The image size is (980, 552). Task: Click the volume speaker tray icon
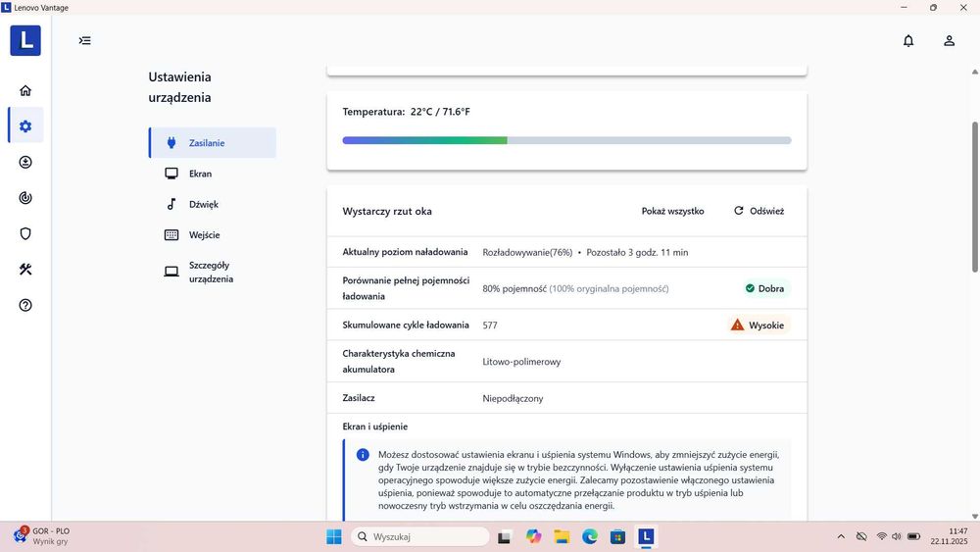pyautogui.click(x=897, y=536)
